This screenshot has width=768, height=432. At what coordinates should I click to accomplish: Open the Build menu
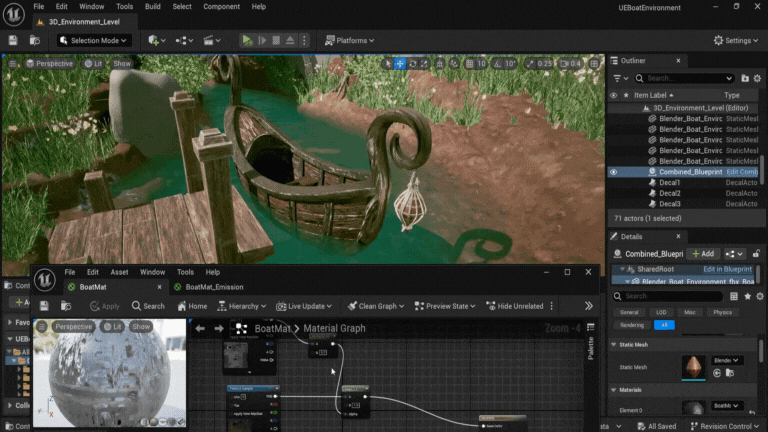pyautogui.click(x=152, y=6)
